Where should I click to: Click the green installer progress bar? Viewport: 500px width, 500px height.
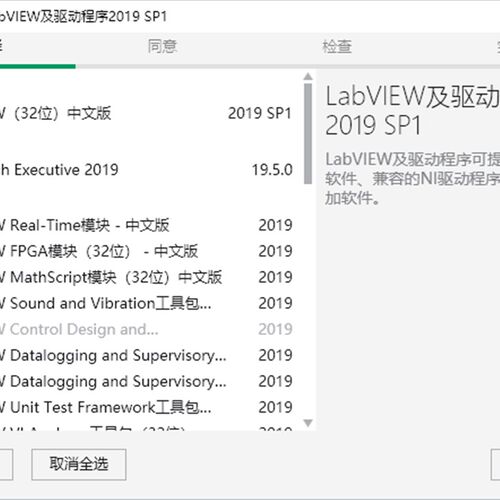(38, 66)
